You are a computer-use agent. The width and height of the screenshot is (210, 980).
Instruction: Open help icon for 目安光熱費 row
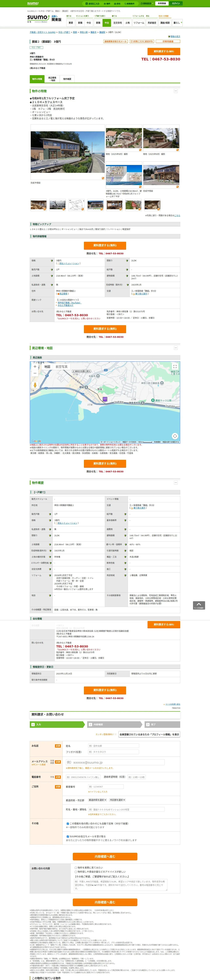(x=50, y=569)
